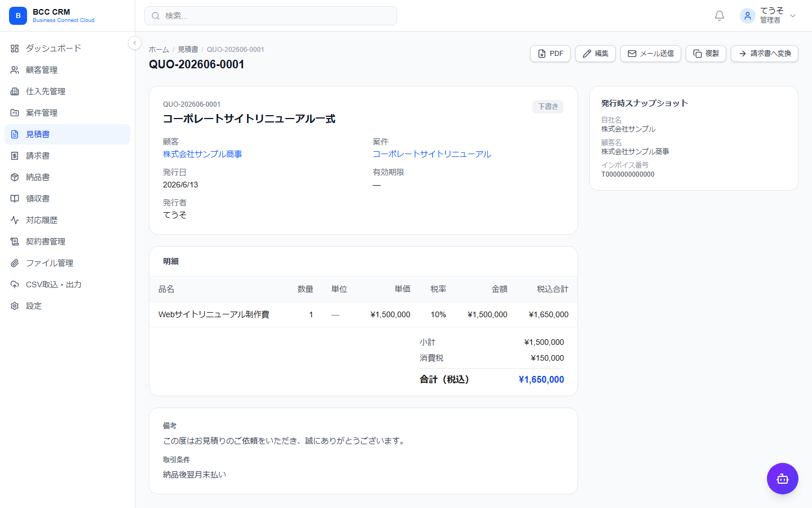Click the 顧客管理 people icon
812x508 pixels.
click(15, 70)
